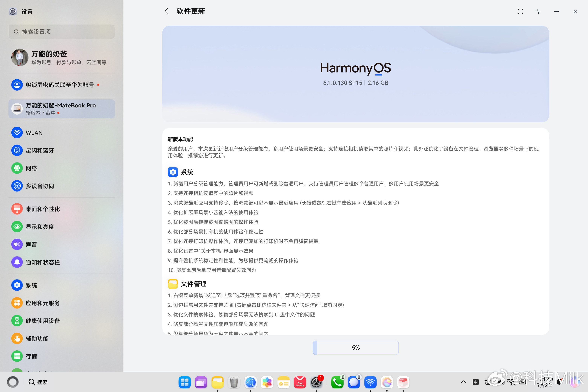The image size is (588, 392).
Task: Click the search settings field 搜索设置项
Action: pos(62,32)
